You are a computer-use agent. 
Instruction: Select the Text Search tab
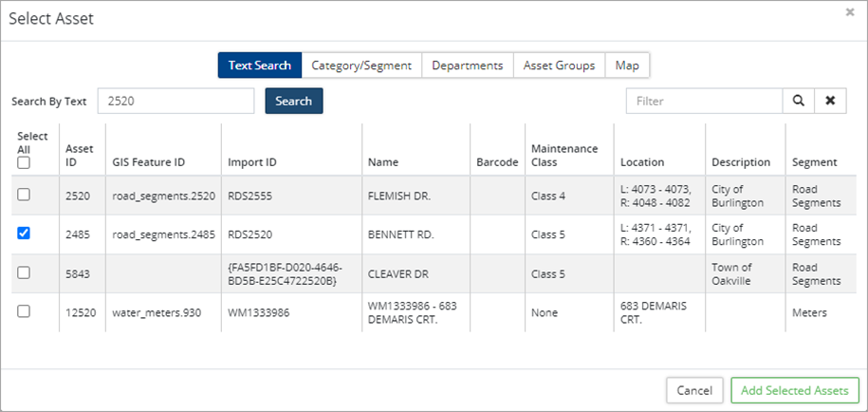click(x=260, y=66)
